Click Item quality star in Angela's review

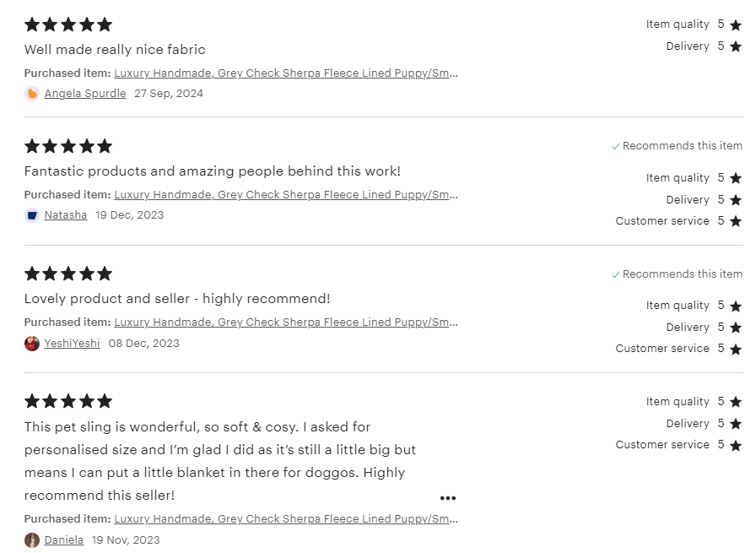tap(736, 25)
